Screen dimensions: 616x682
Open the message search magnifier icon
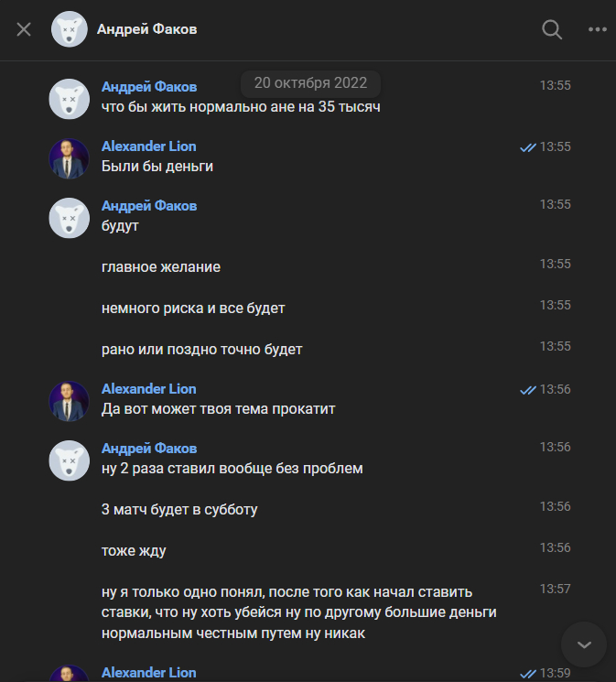[x=552, y=29]
